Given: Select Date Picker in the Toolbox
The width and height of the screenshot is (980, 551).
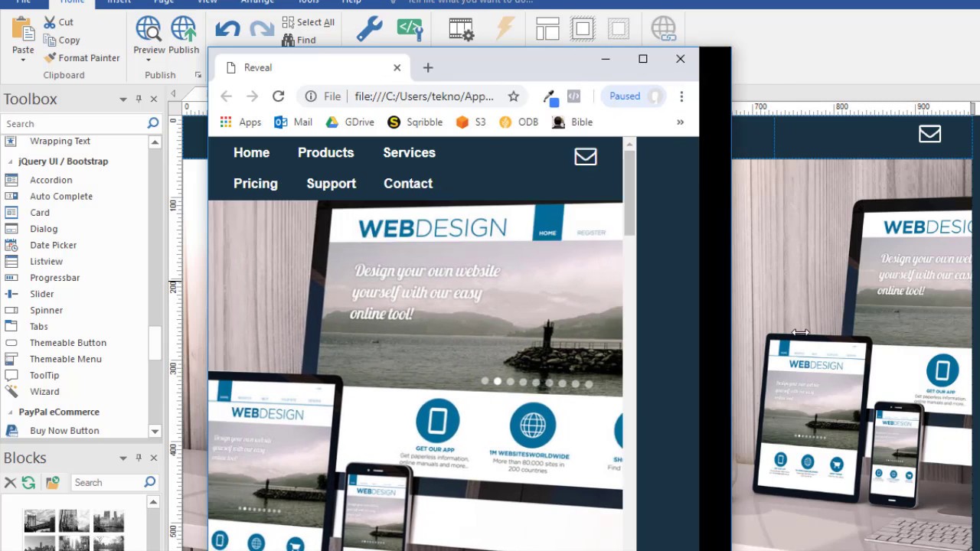Looking at the screenshot, I should pos(53,245).
